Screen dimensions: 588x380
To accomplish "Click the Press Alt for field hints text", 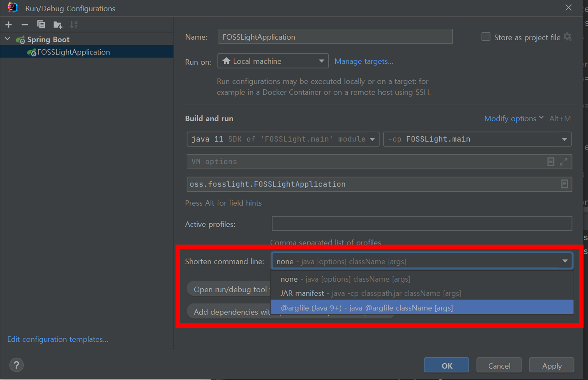I will pyautogui.click(x=223, y=203).
